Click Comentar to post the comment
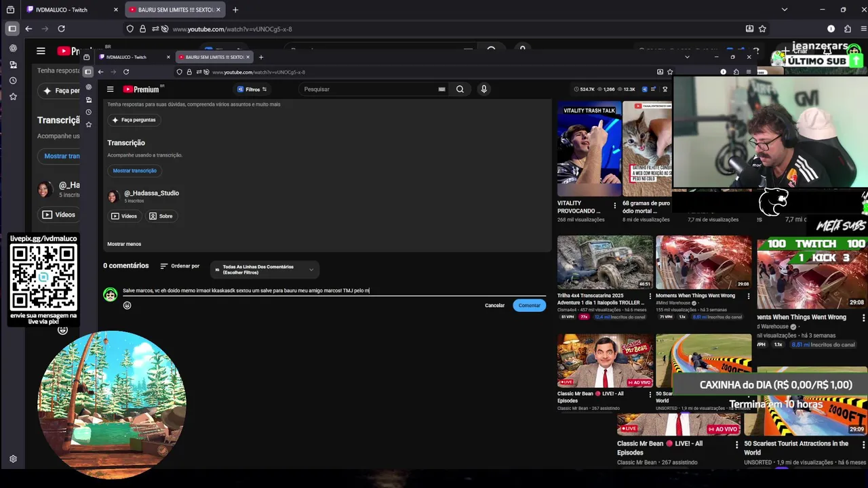Screen dimensions: 868x488 529,306
